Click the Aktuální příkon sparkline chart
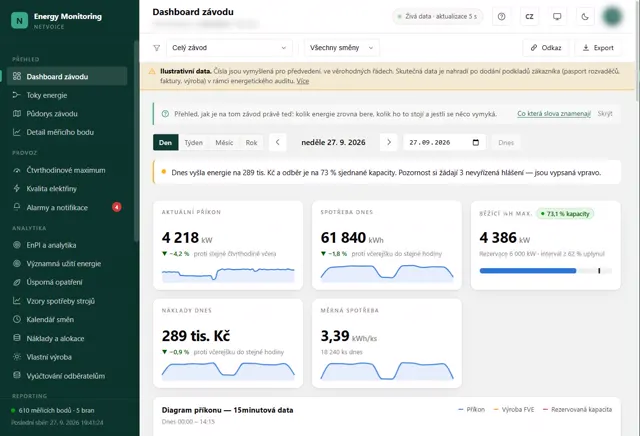This screenshot has height=436, width=640. (x=228, y=274)
